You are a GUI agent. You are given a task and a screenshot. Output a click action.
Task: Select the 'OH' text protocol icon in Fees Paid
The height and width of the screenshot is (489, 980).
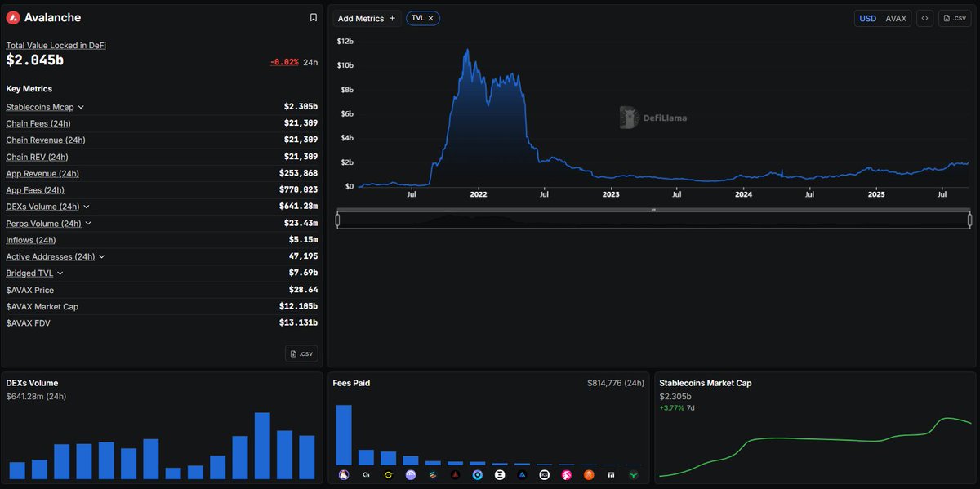(366, 474)
